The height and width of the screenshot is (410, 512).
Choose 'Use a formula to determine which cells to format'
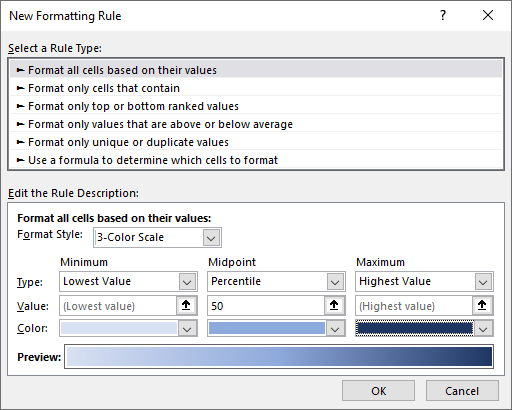256,160
